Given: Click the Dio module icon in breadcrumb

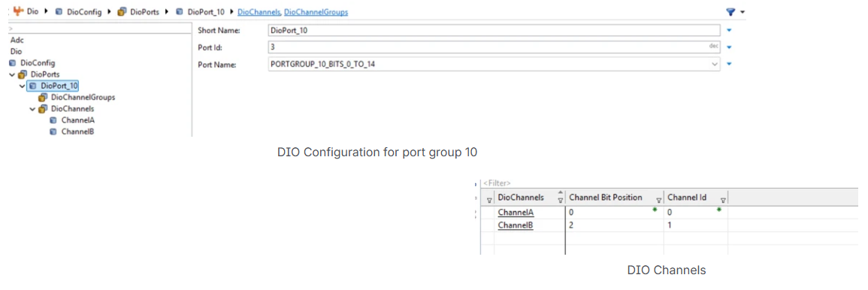Looking at the screenshot, I should pos(18,11).
